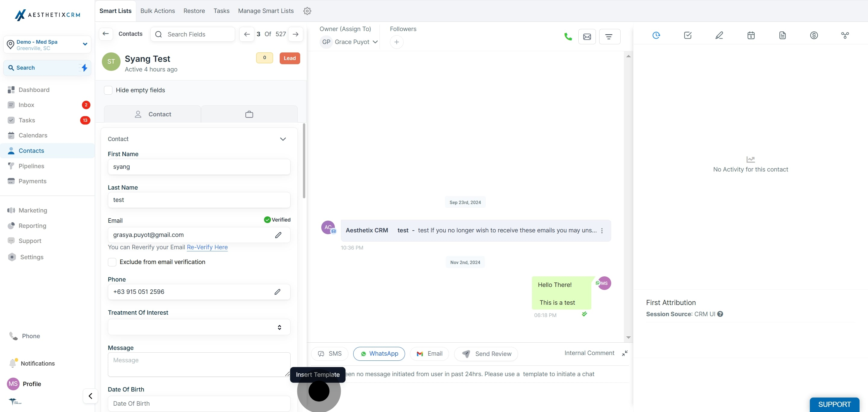Screen dimensions: 868x412
Task: Open the Smart Lists settings gear icon
Action: 307,11
